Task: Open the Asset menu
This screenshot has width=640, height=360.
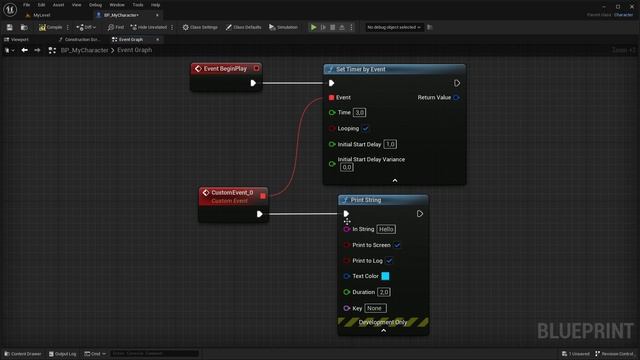Action: point(58,5)
